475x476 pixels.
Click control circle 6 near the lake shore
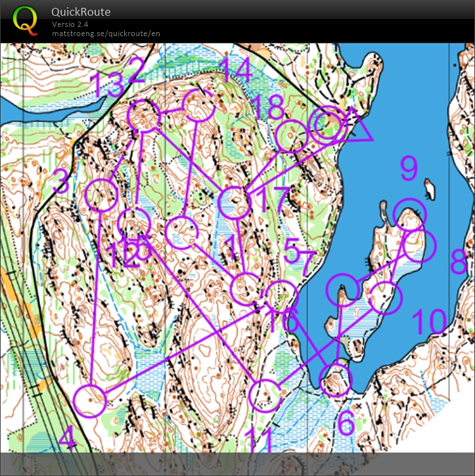[336, 379]
